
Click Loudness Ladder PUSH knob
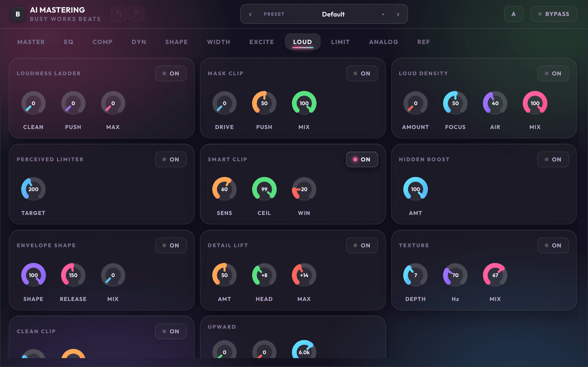coord(73,103)
